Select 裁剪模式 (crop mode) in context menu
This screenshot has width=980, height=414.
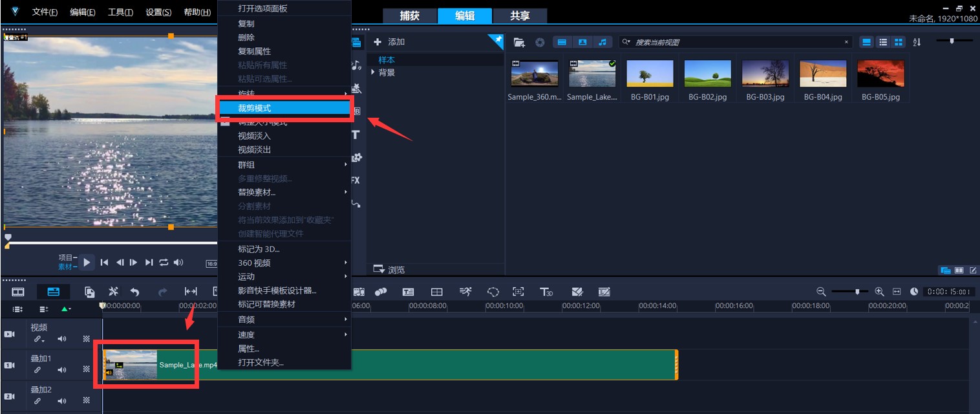pyautogui.click(x=284, y=108)
